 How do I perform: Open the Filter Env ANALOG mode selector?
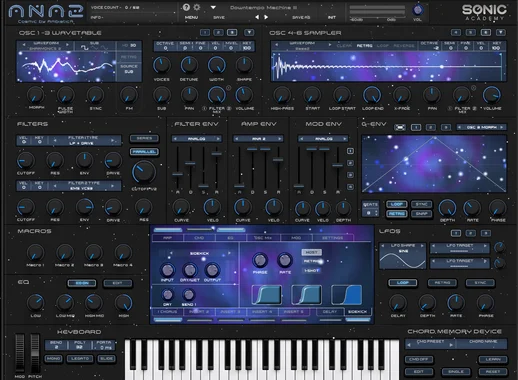tap(196, 138)
